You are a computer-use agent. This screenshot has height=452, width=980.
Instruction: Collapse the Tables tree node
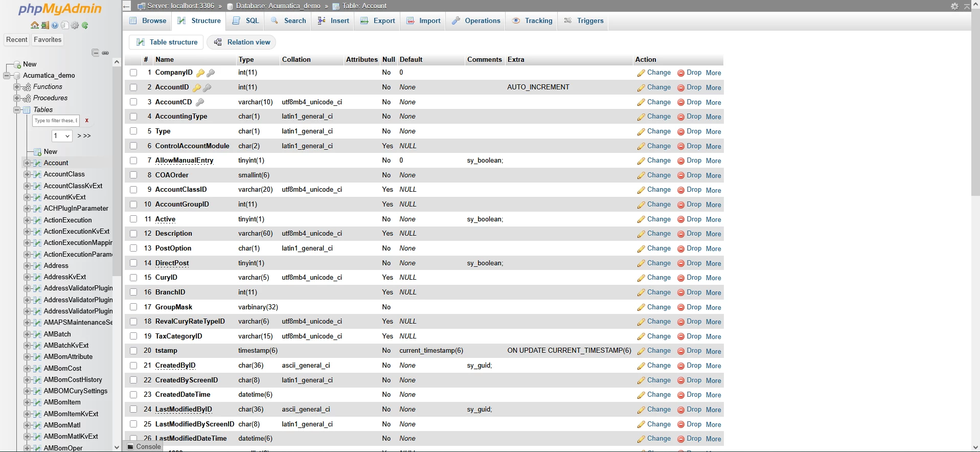pyautogui.click(x=17, y=110)
